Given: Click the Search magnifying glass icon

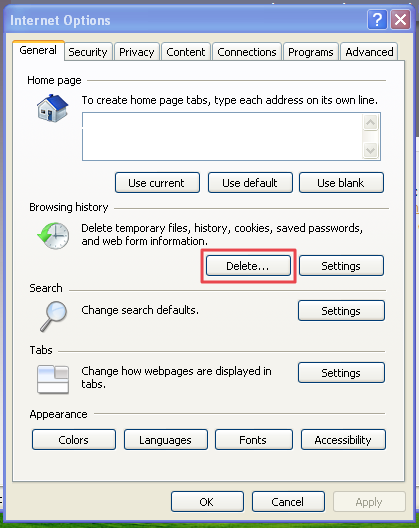Looking at the screenshot, I should [54, 316].
